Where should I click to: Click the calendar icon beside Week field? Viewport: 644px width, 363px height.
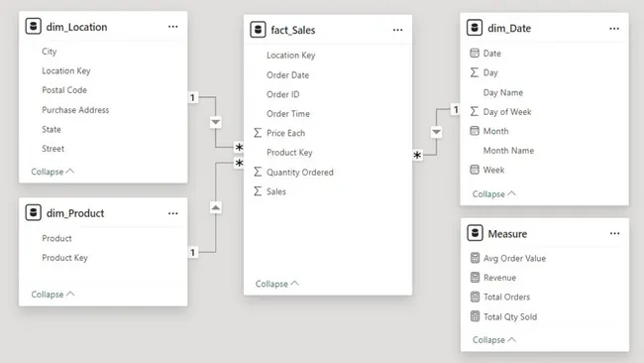475,170
